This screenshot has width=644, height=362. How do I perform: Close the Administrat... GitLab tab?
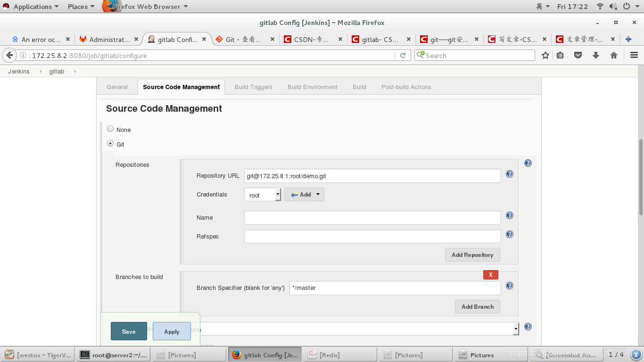[136, 40]
